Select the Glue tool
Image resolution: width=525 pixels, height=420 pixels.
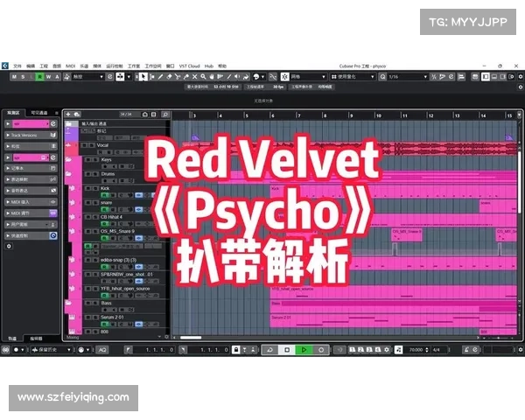(x=186, y=77)
